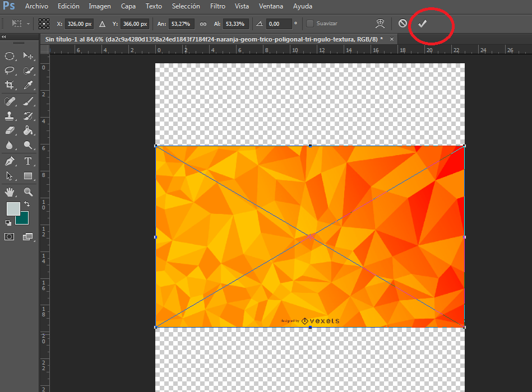
Task: Select the Rectangle shape tool
Action: pos(28,176)
